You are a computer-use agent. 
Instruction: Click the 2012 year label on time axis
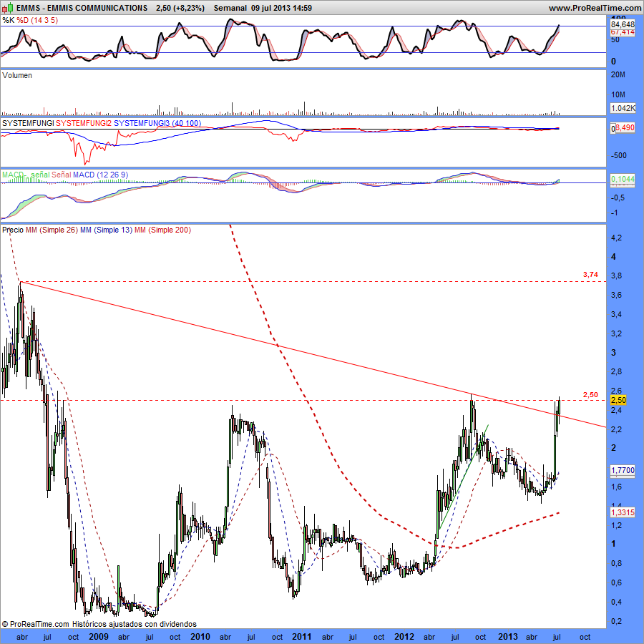pyautogui.click(x=404, y=637)
